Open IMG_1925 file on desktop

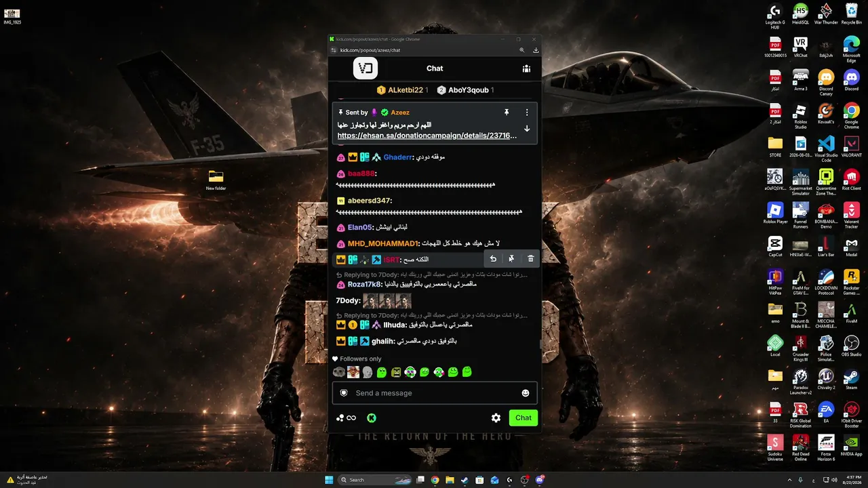pyautogui.click(x=12, y=16)
